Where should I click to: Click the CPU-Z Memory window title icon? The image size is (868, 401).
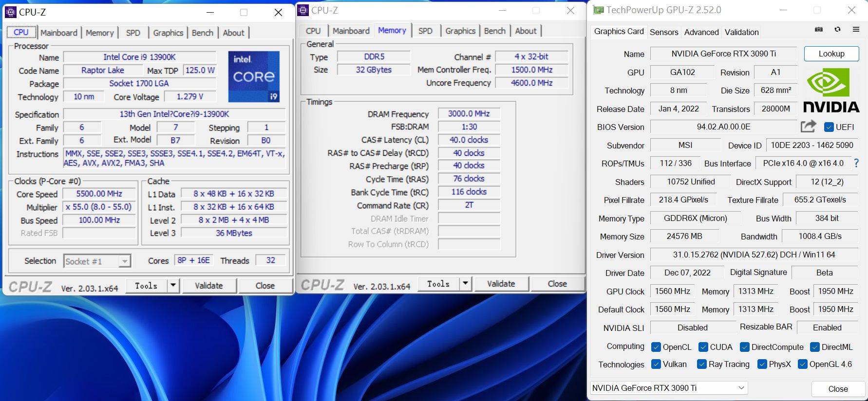pyautogui.click(x=303, y=10)
